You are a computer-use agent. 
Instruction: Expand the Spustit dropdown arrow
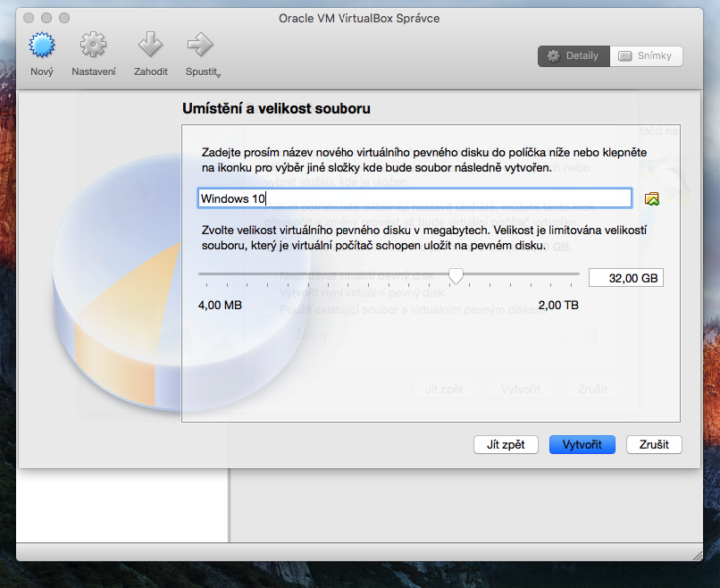(x=218, y=74)
